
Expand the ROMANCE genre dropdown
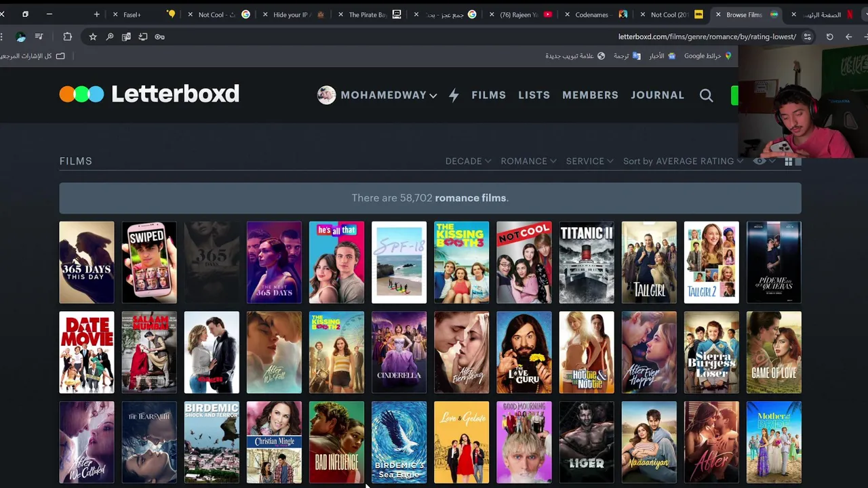pyautogui.click(x=528, y=161)
